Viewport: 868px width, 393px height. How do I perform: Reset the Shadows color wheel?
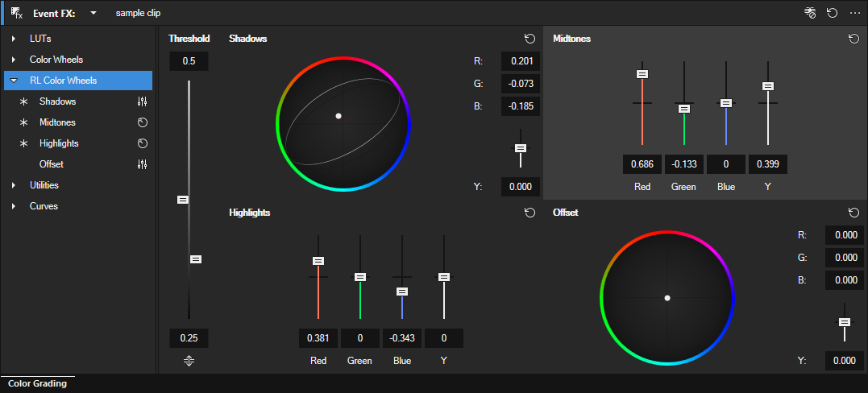(x=530, y=39)
